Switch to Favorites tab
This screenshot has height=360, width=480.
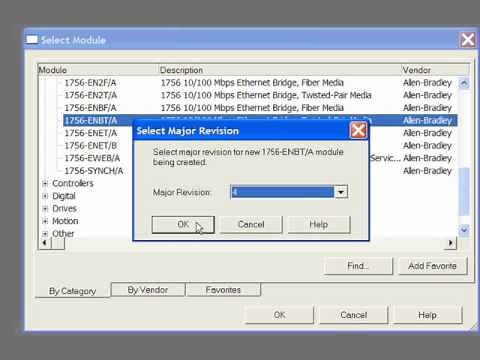223,290
